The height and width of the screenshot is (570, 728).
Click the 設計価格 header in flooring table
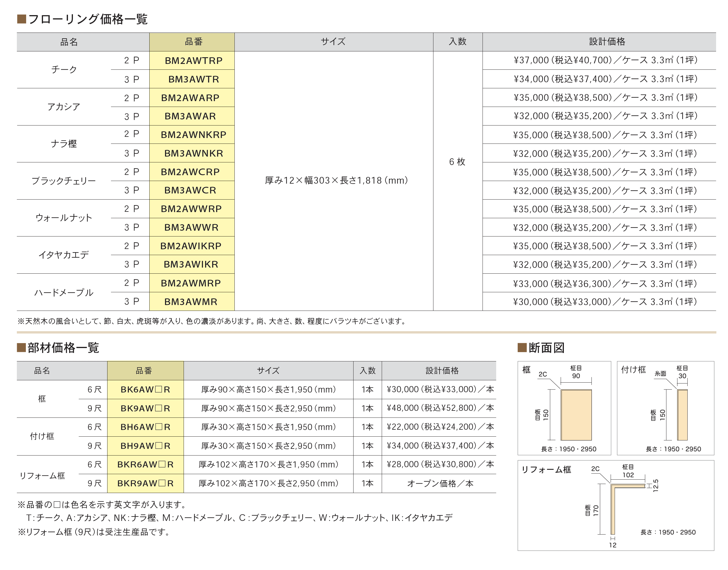tap(607, 42)
